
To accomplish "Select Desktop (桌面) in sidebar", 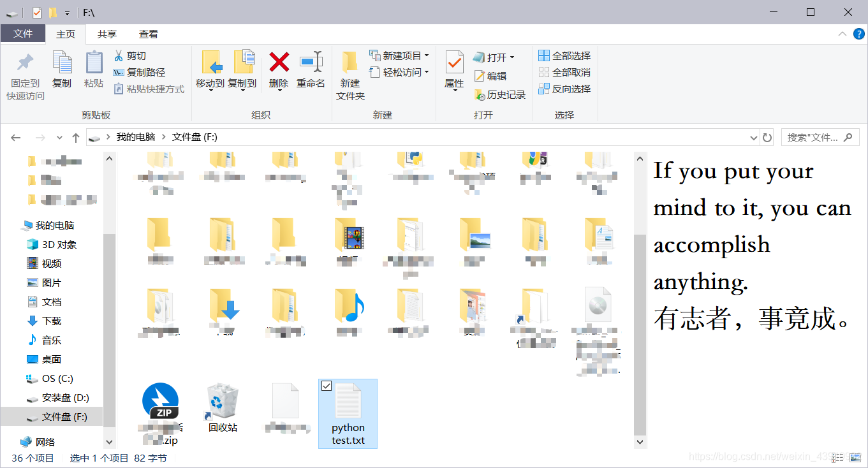I will (x=45, y=360).
